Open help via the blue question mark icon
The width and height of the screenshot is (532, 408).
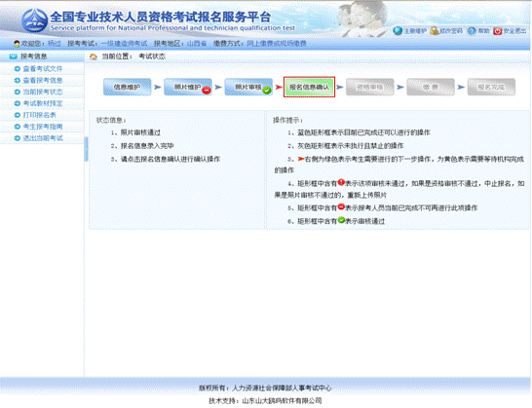click(472, 31)
